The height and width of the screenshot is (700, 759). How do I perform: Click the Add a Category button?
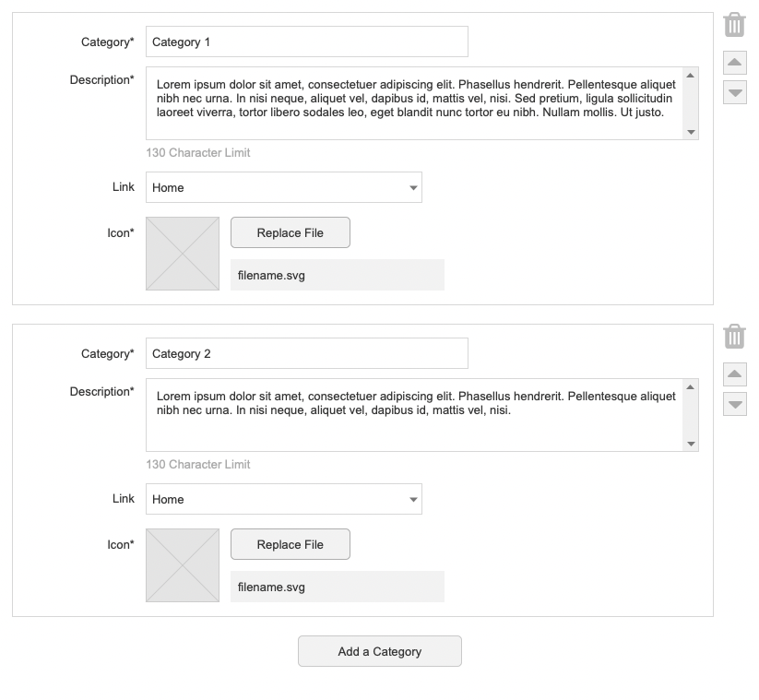coord(379,651)
